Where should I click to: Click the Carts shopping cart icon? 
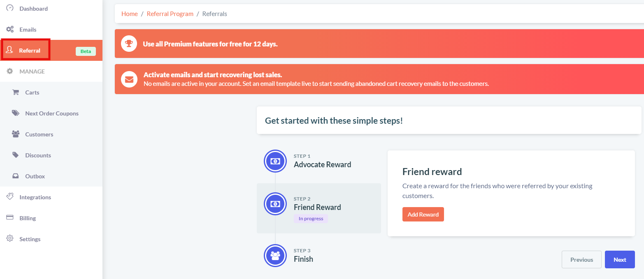[x=16, y=92]
